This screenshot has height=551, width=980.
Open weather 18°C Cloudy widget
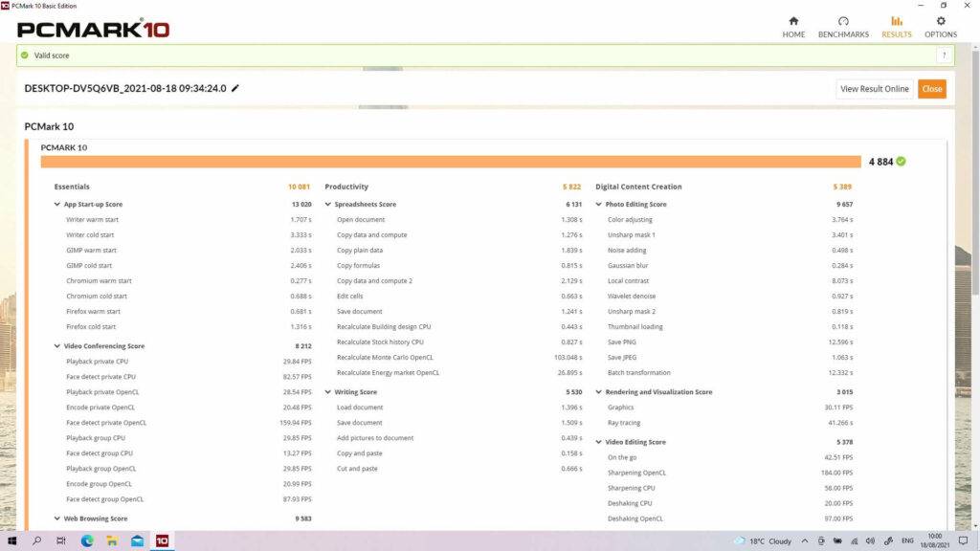pyautogui.click(x=763, y=541)
